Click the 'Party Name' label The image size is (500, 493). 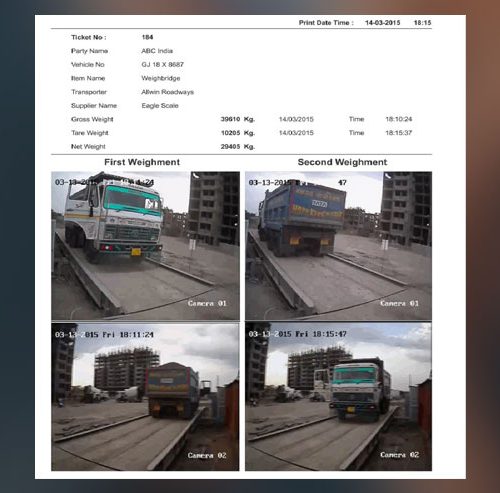point(89,51)
